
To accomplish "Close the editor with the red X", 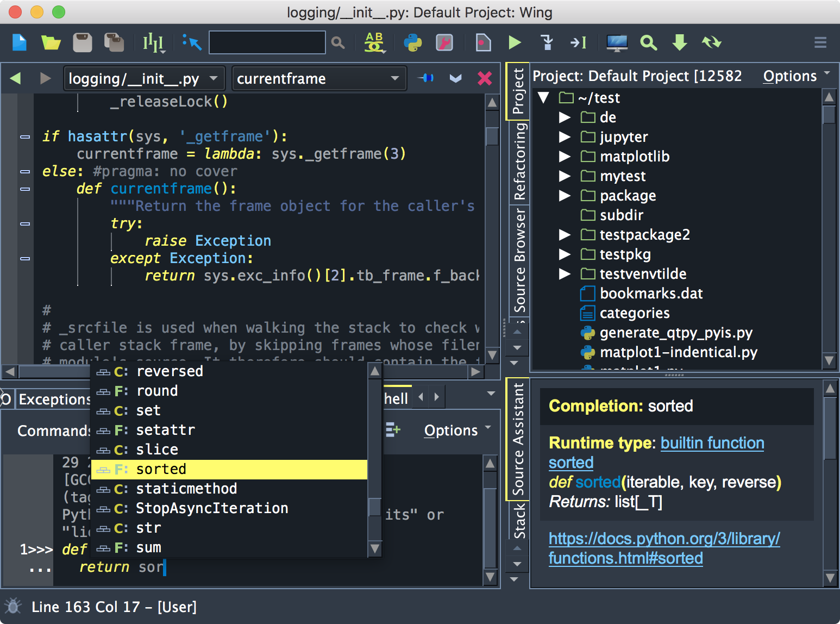I will coord(485,78).
